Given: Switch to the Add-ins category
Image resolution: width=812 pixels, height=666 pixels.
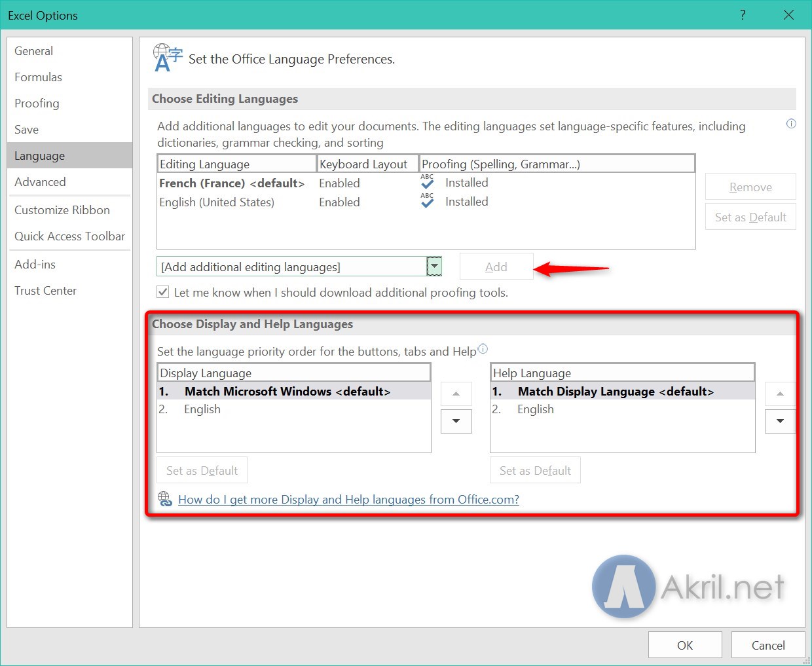Looking at the screenshot, I should tap(69, 265).
